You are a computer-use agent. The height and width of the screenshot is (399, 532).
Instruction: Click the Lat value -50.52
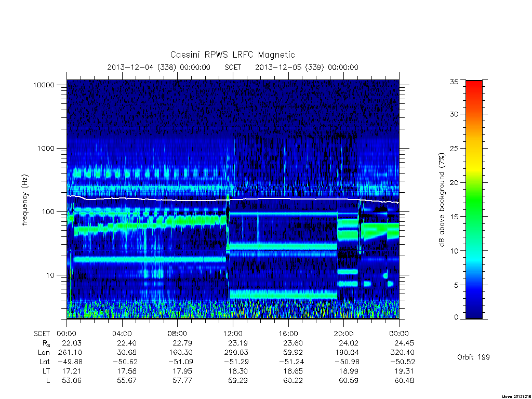tap(402, 362)
